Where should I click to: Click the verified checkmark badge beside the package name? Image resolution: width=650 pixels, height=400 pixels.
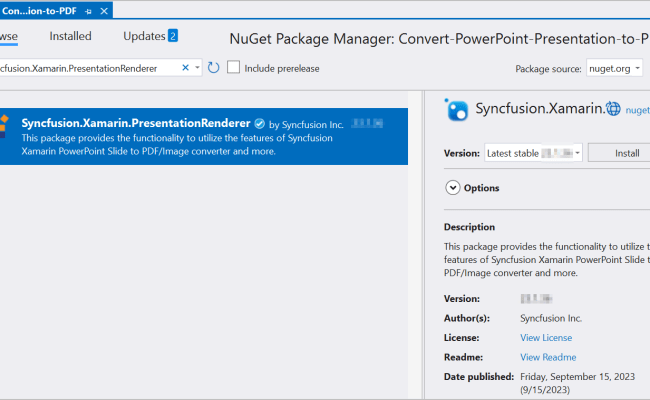pos(260,124)
